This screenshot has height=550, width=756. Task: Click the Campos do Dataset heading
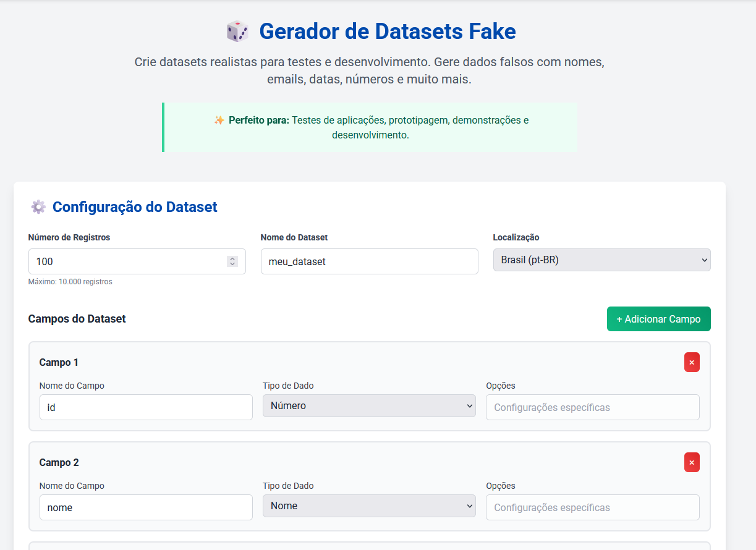point(77,319)
